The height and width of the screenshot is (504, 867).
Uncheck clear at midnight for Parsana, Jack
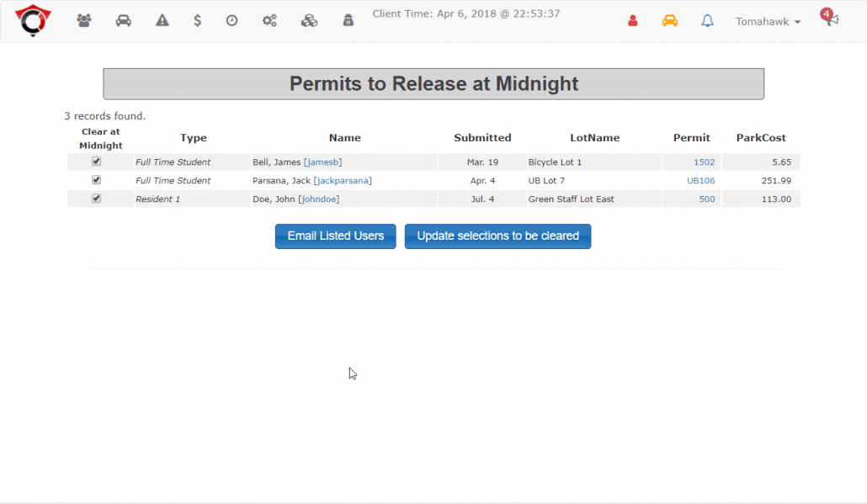[x=96, y=179]
